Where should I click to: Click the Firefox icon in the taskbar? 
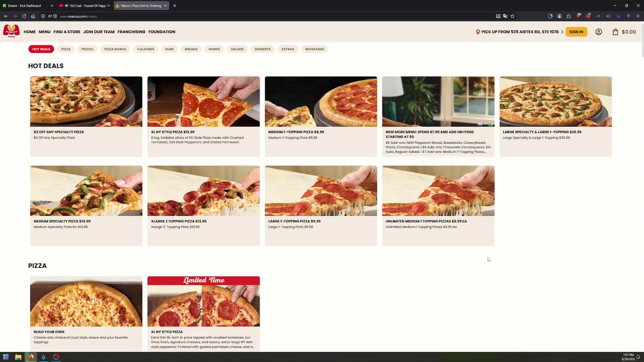point(31,357)
